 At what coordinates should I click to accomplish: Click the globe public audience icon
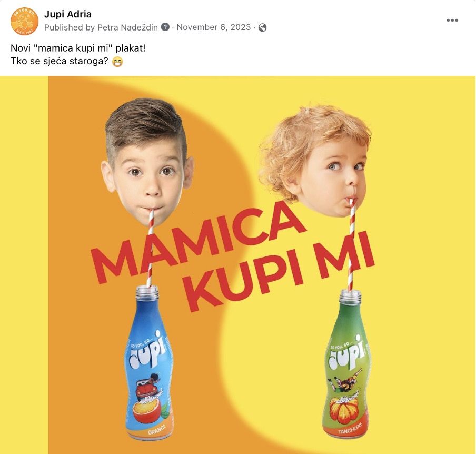click(263, 27)
